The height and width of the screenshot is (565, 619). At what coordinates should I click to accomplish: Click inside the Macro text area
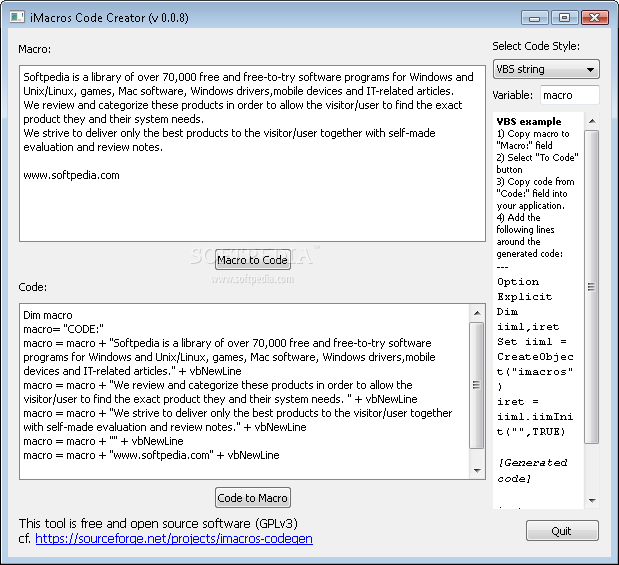(x=252, y=154)
